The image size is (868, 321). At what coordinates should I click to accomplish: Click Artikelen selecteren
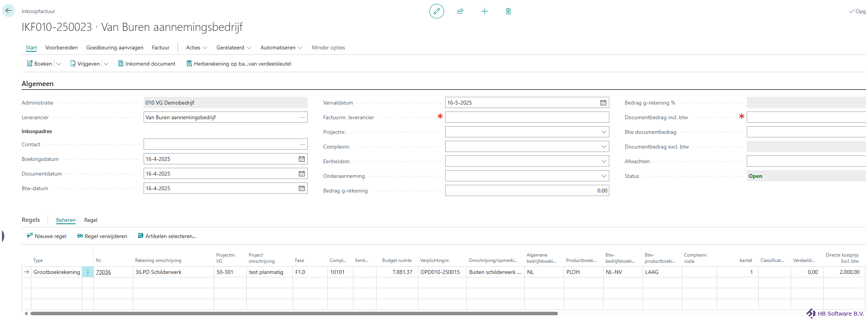167,236
